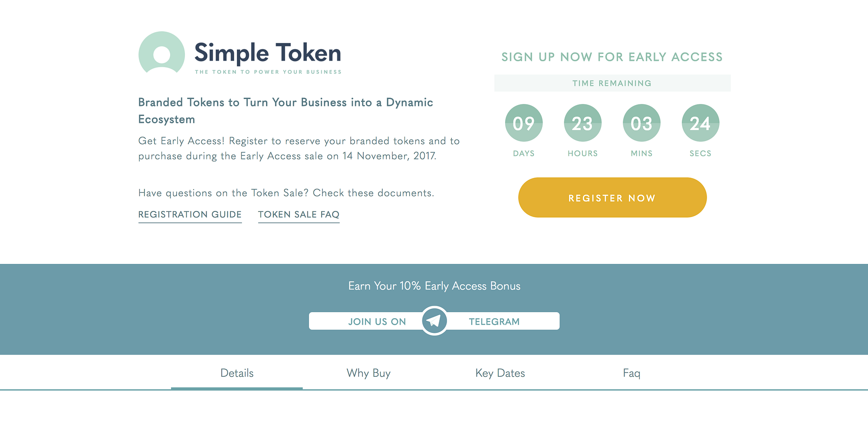
Task: Click the hours countdown circle
Action: (x=582, y=123)
